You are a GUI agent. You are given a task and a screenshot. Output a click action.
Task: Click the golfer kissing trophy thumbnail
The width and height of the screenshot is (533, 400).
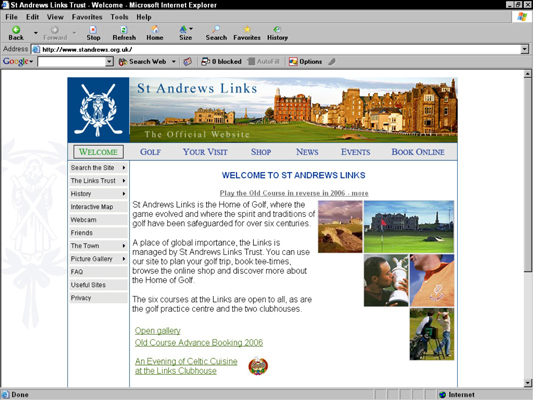tap(386, 280)
